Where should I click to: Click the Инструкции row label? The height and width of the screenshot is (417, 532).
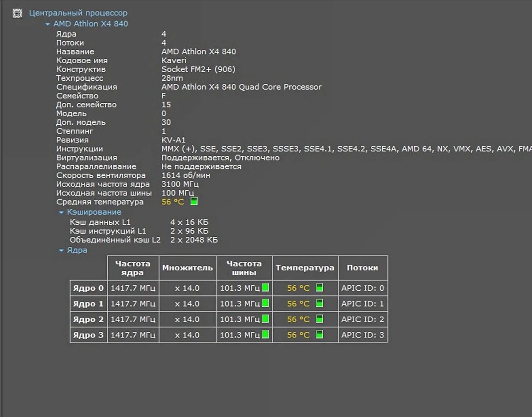pos(79,149)
